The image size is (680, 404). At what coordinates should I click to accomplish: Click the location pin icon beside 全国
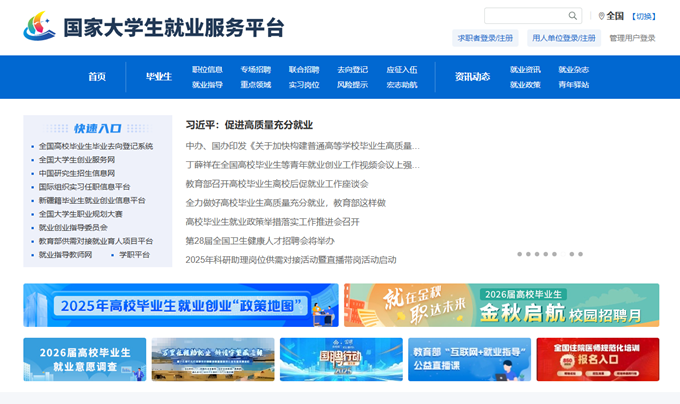click(x=601, y=16)
